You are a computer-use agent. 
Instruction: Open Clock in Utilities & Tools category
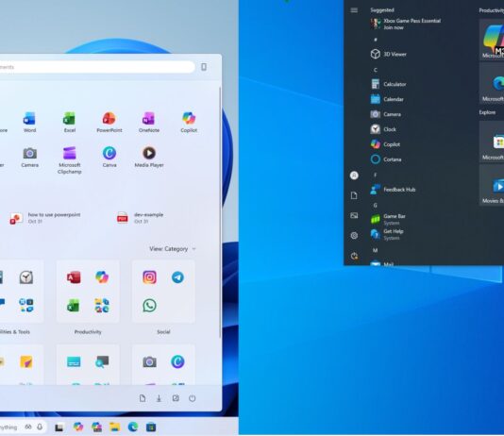(26, 277)
